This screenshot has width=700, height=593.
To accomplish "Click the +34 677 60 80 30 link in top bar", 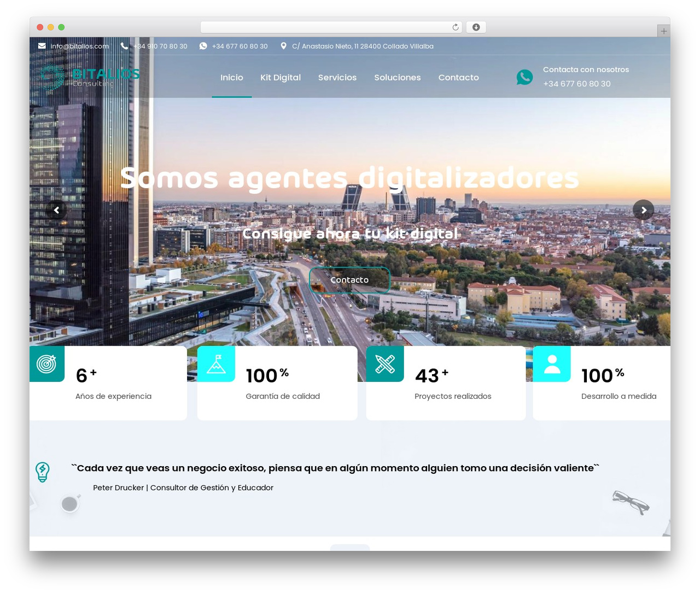I will (240, 46).
